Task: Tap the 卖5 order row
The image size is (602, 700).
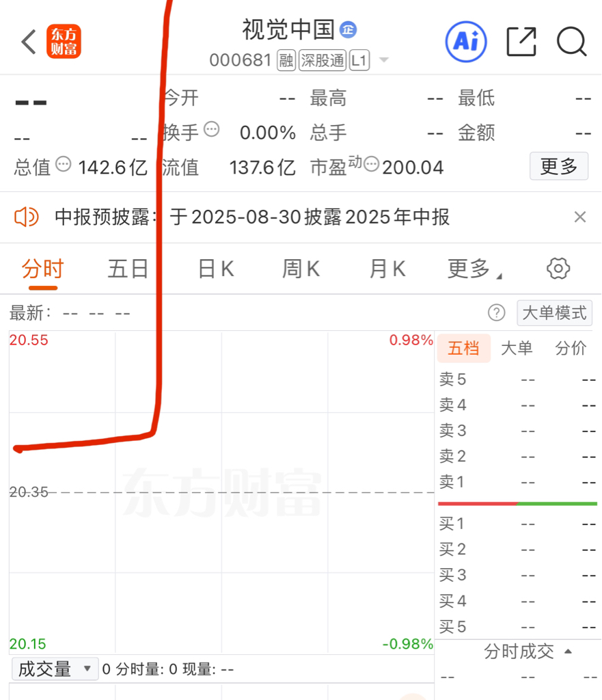Action: click(x=518, y=379)
